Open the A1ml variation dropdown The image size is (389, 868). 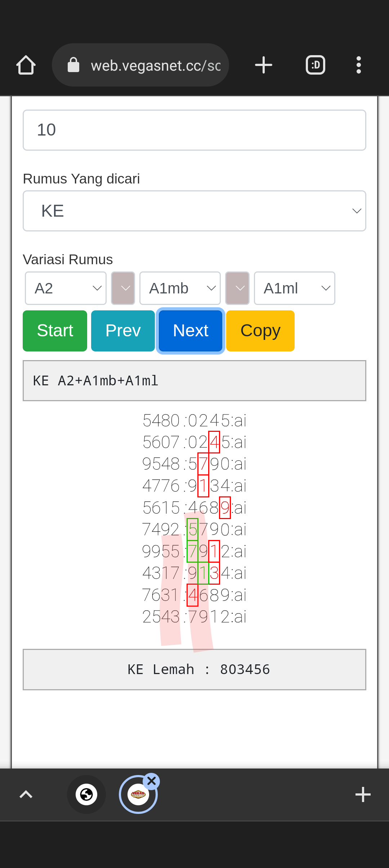click(295, 288)
